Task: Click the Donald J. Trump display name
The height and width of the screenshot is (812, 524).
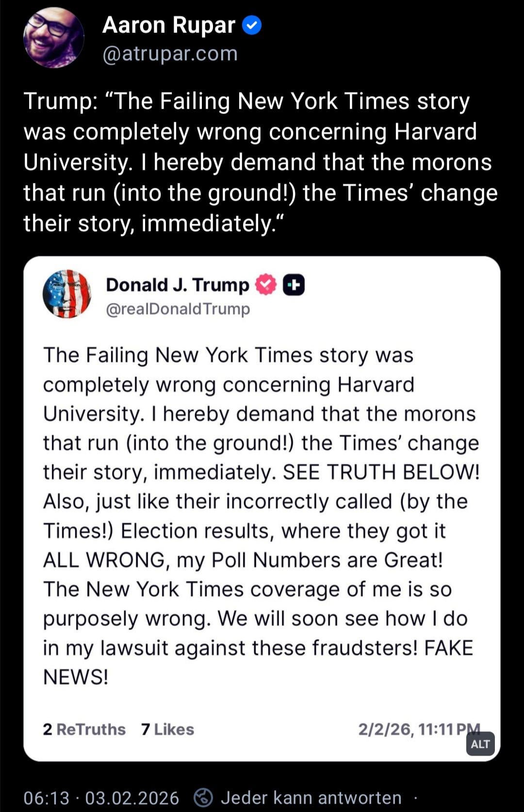Action: pos(177,285)
